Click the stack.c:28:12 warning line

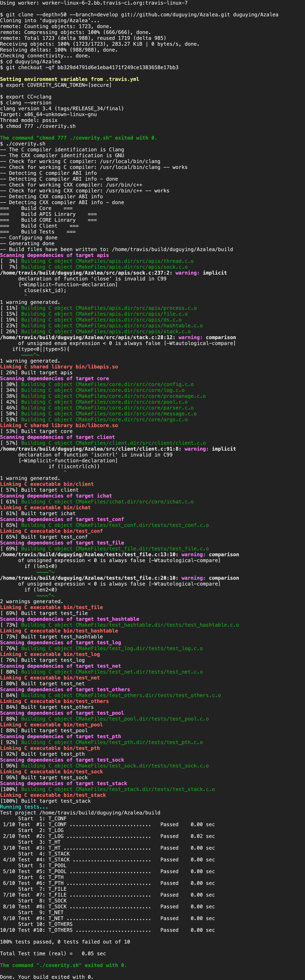118,337
